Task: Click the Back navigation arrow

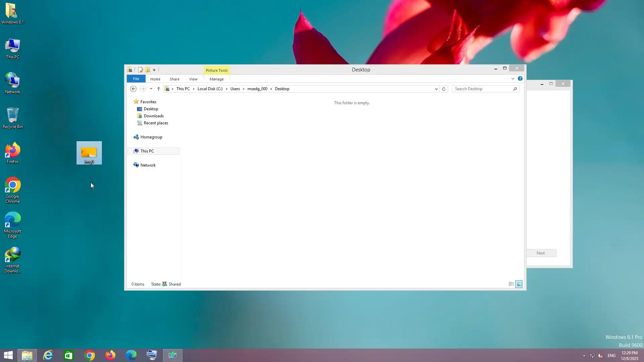Action: tap(133, 89)
